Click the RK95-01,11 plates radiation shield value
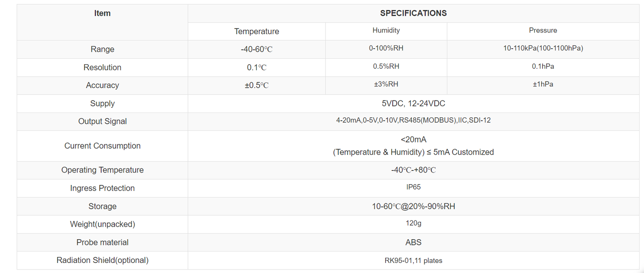 (413, 261)
